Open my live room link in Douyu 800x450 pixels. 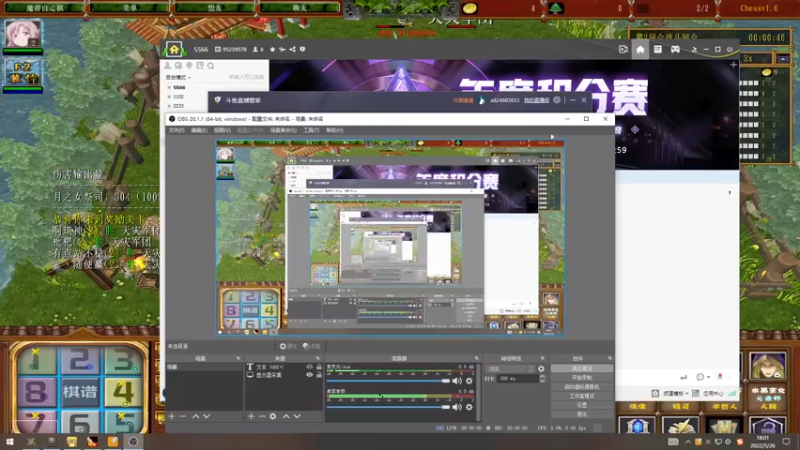pos(536,100)
